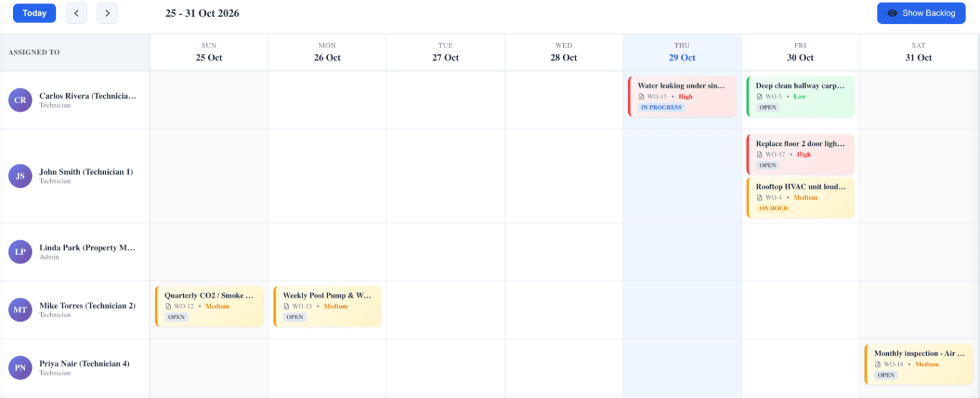Click the OPEN badge on WO-5 card

point(767,108)
